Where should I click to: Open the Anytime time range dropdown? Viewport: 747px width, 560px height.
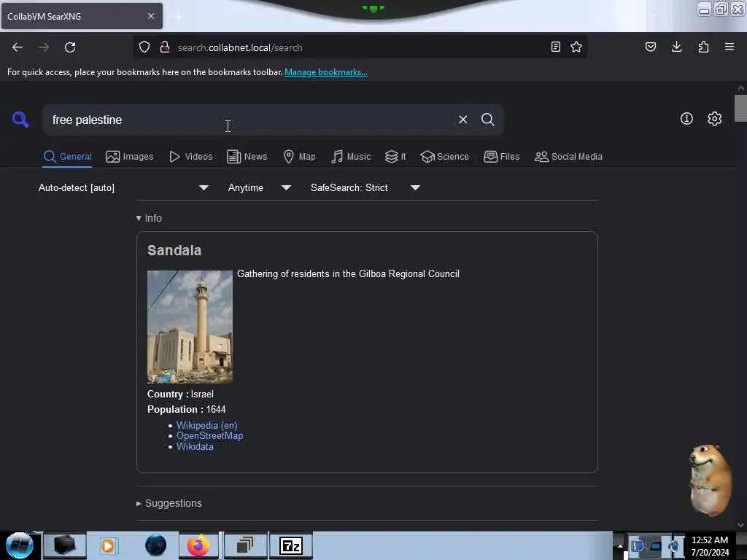tap(259, 187)
